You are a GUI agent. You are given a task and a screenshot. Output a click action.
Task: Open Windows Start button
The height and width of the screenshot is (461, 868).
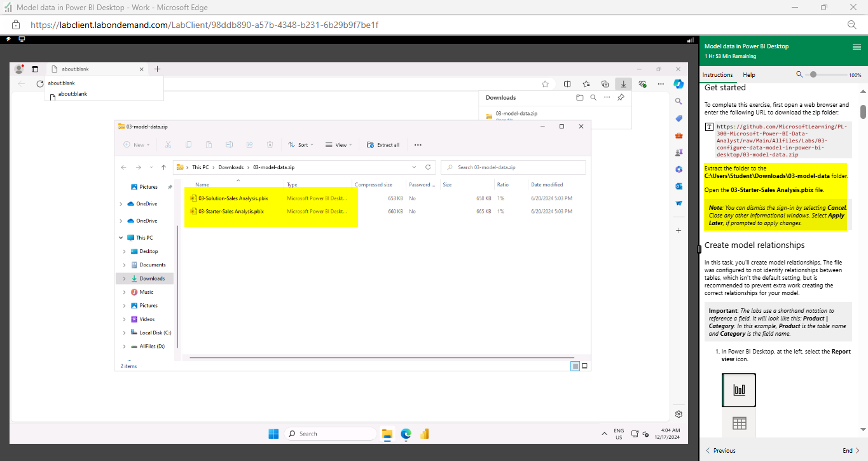[x=273, y=434]
